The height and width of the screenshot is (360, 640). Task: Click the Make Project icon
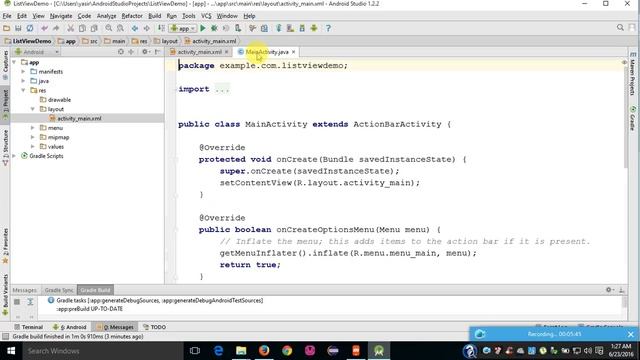point(161,28)
